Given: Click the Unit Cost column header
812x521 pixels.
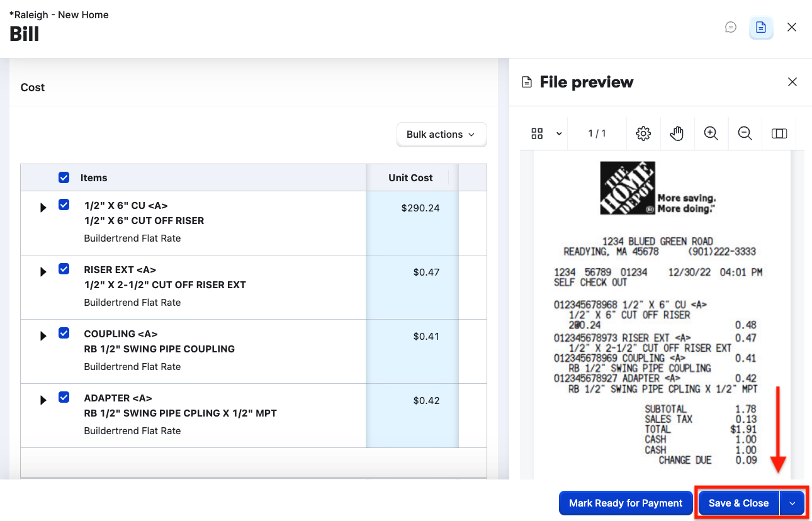Looking at the screenshot, I should pyautogui.click(x=410, y=177).
